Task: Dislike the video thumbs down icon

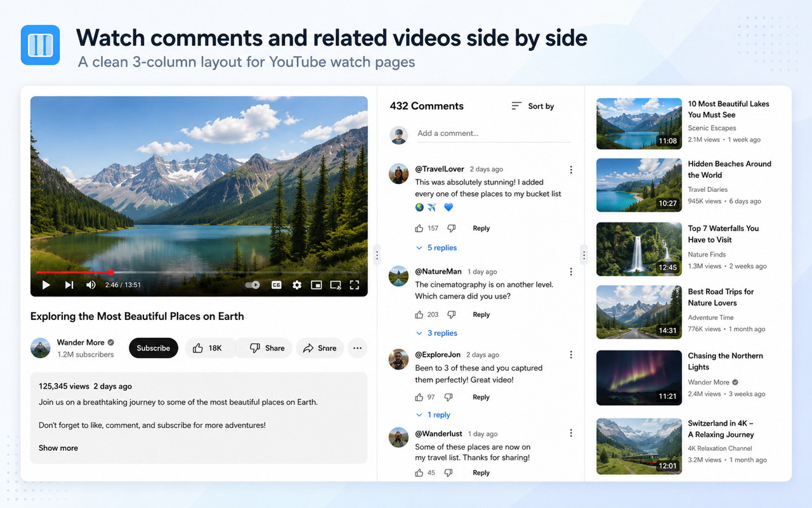Action: [x=255, y=348]
